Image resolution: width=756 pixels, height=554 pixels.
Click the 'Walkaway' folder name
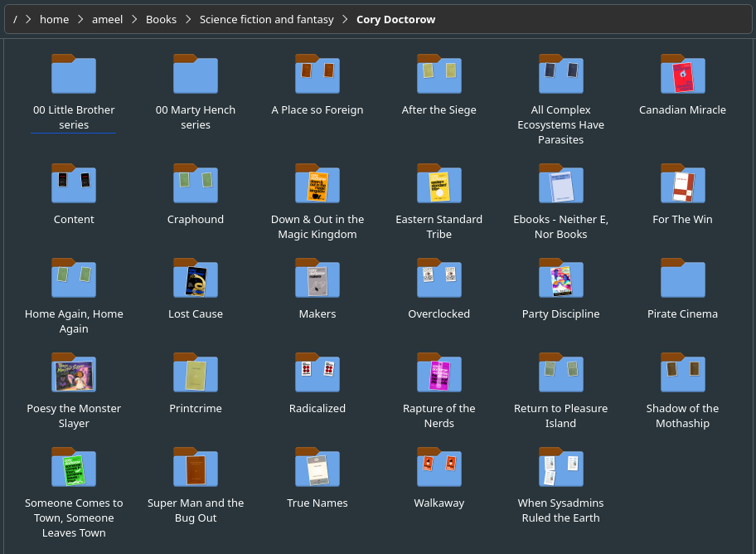[439, 503]
